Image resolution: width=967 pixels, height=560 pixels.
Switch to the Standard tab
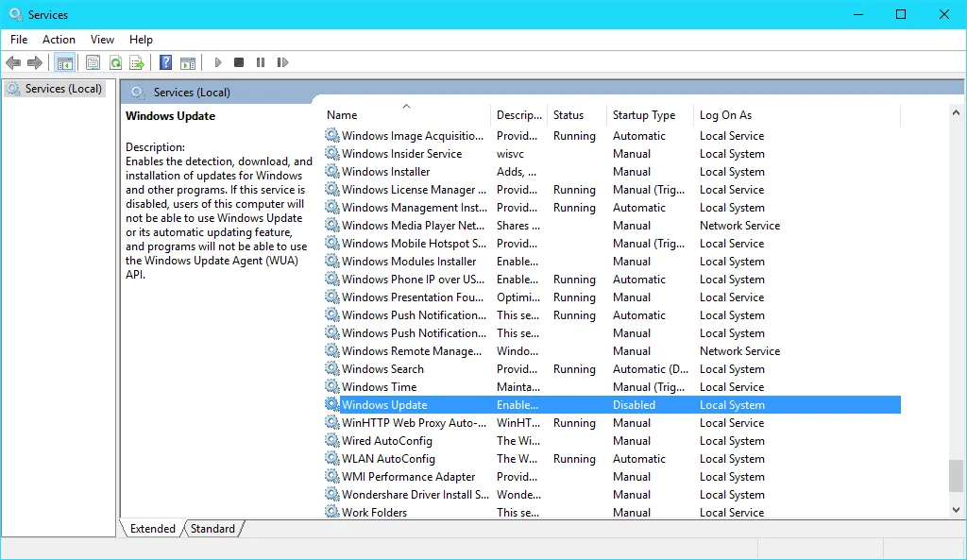point(212,529)
